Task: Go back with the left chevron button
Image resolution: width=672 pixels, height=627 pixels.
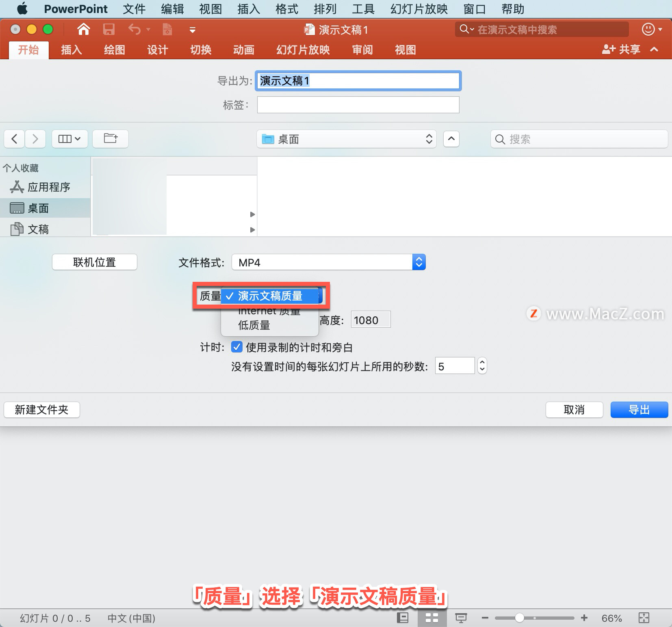Action: click(x=14, y=139)
